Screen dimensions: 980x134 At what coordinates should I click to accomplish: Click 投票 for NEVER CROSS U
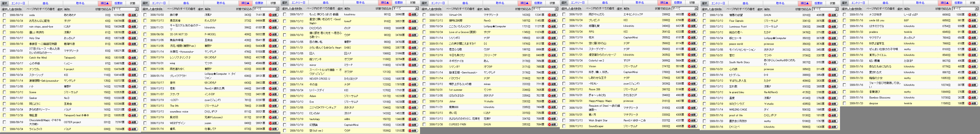point(413,79)
